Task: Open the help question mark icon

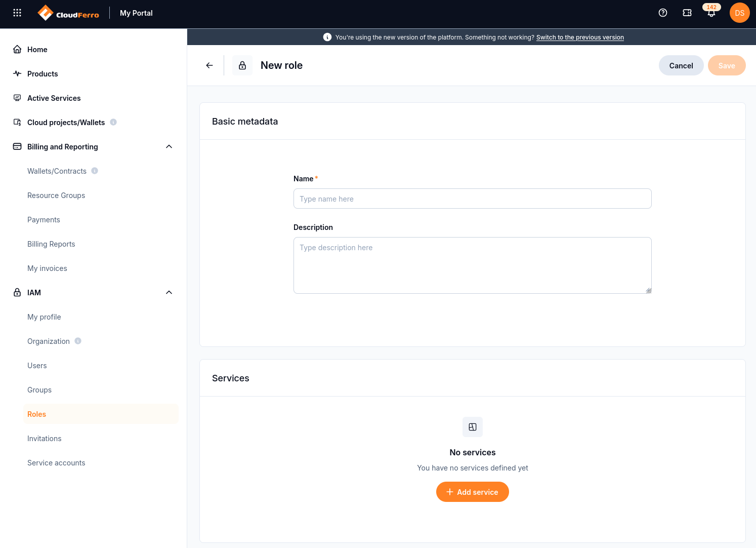Action: point(663,13)
